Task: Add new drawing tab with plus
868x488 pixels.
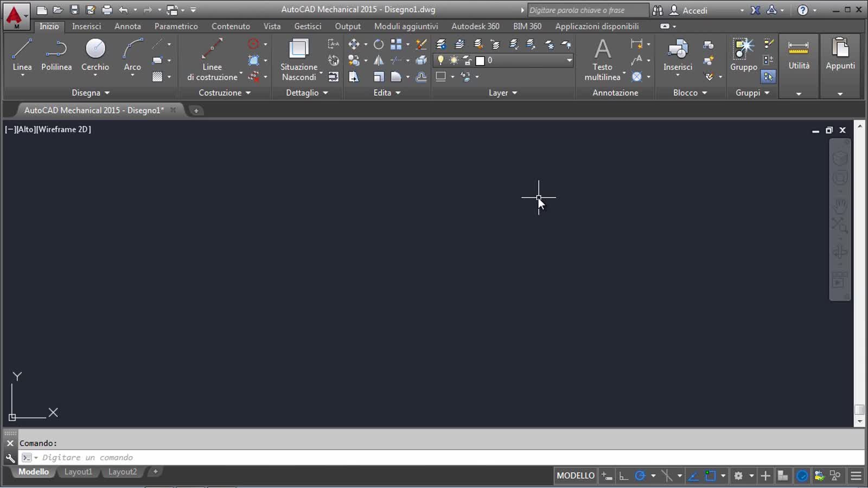Action: click(196, 111)
